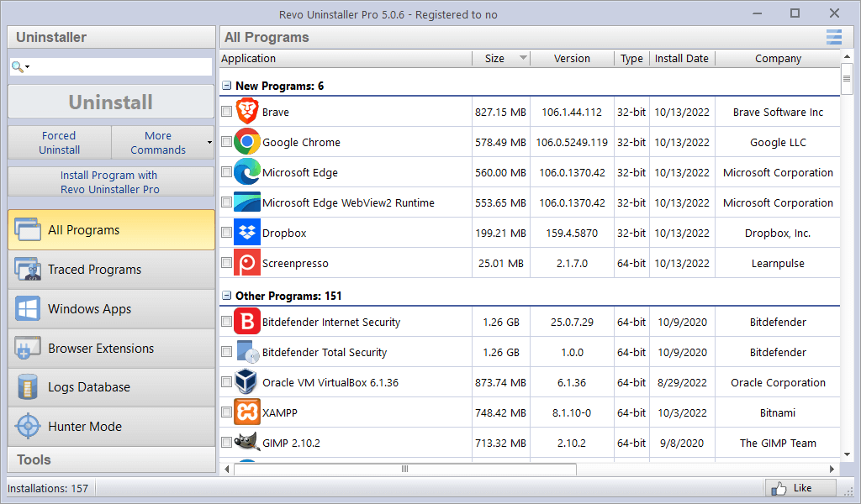The height and width of the screenshot is (504, 861).
Task: Tick the Edge WebView2 Runtime checkbox
Action: [226, 202]
